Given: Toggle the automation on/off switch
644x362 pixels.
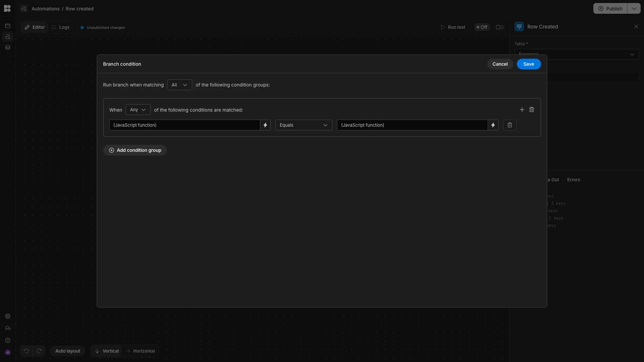Looking at the screenshot, I should (x=499, y=27).
